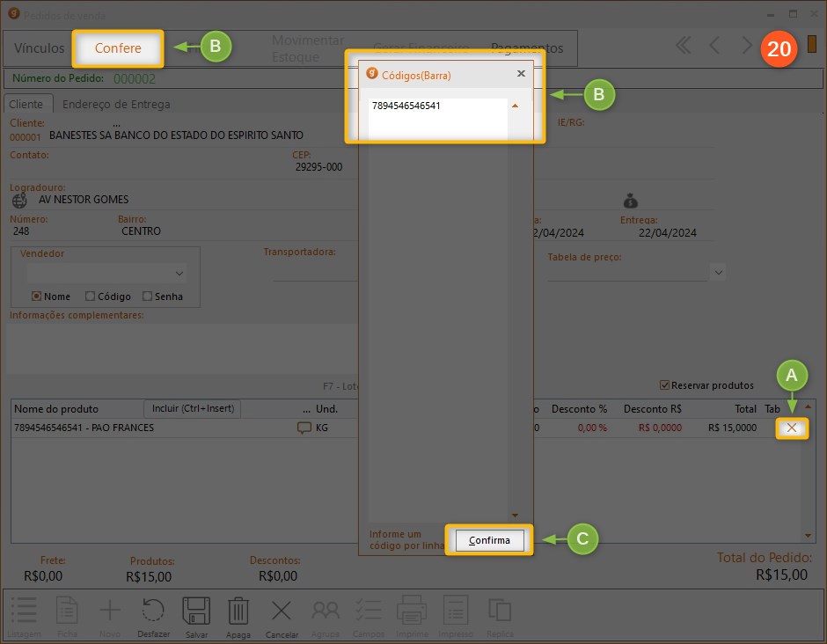This screenshot has width=827, height=644.
Task: Open the Imprime printer icon
Action: coord(412,611)
